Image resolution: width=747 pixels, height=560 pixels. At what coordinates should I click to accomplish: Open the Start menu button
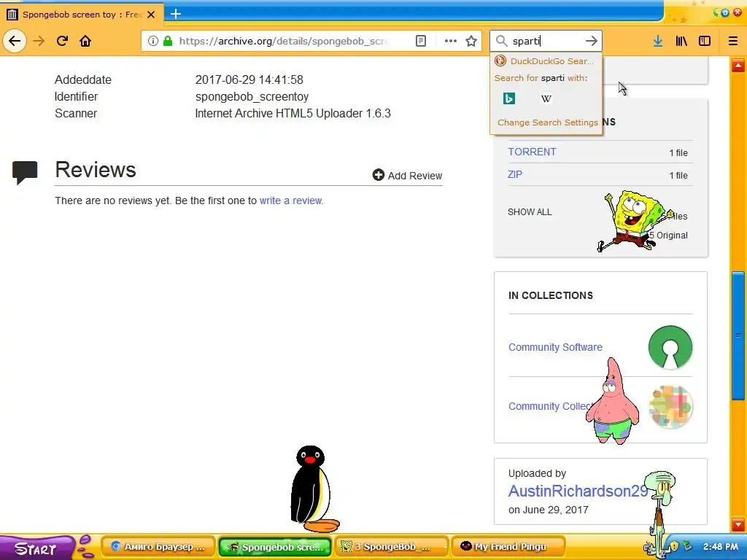(36, 548)
